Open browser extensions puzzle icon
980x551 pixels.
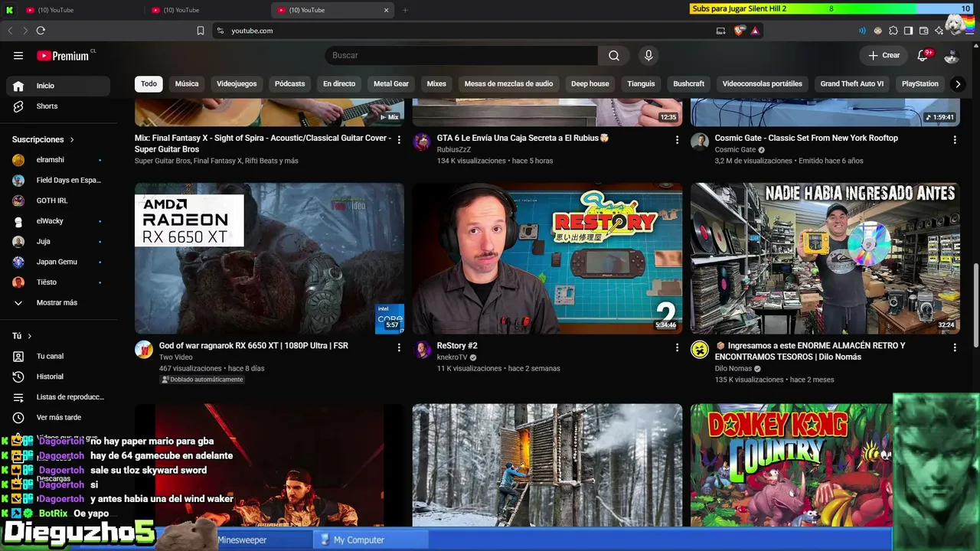(893, 31)
